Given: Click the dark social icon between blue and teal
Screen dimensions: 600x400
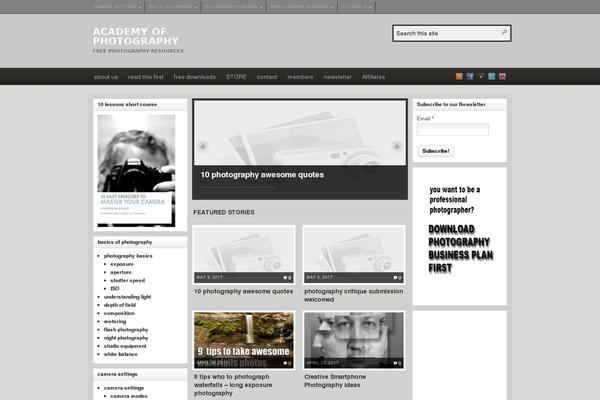Looking at the screenshot, I should point(481,77).
